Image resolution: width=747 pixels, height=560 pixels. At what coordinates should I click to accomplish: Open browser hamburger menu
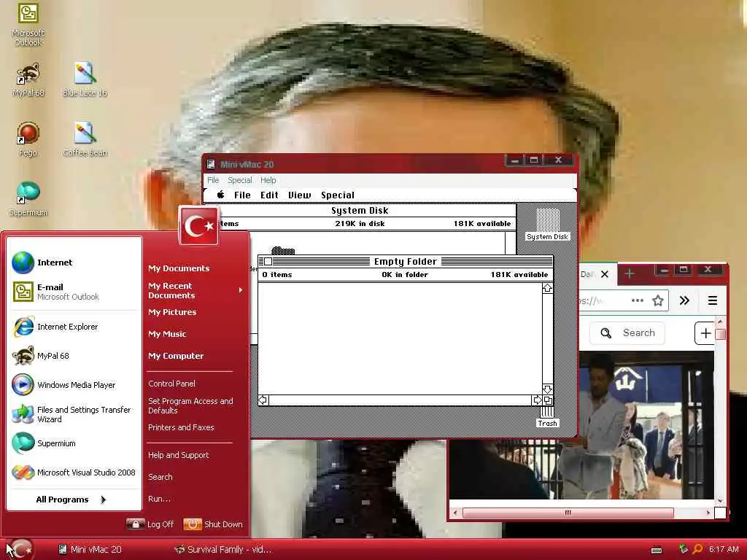click(713, 300)
